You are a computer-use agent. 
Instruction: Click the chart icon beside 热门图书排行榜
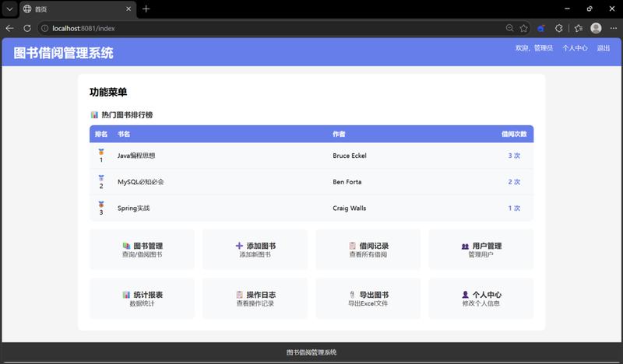click(x=94, y=114)
